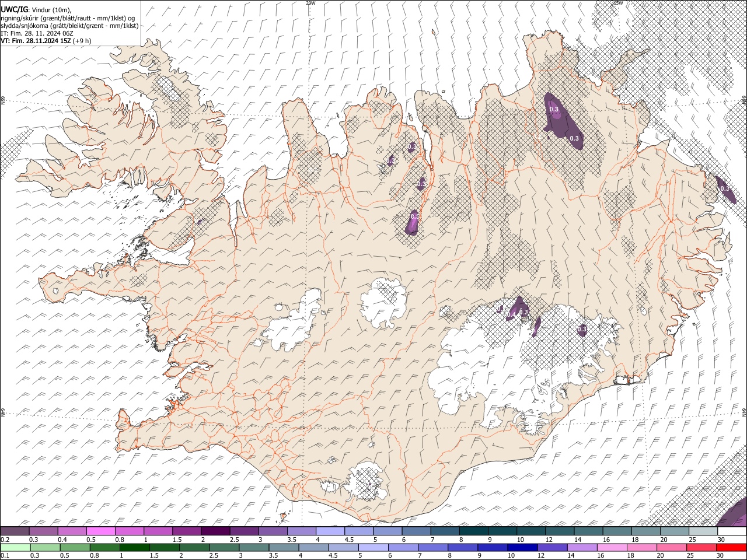Select the light green 0.3 swatch, bottom legend row

coord(45,548)
